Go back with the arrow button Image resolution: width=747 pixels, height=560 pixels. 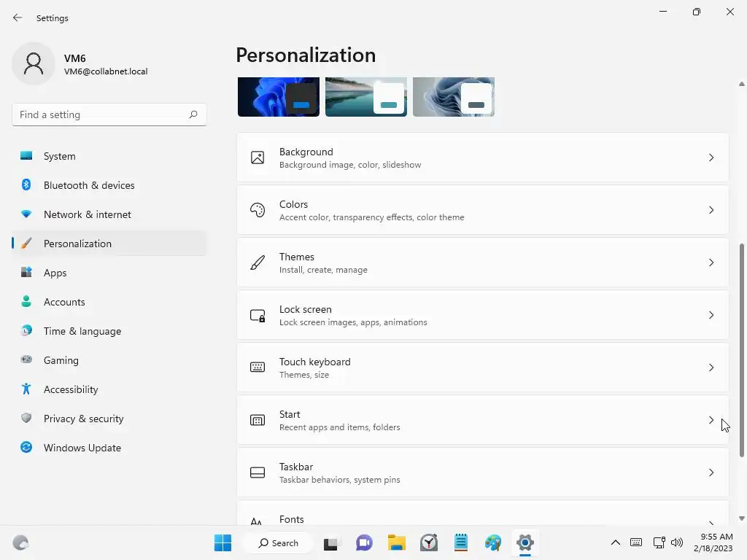(18, 17)
